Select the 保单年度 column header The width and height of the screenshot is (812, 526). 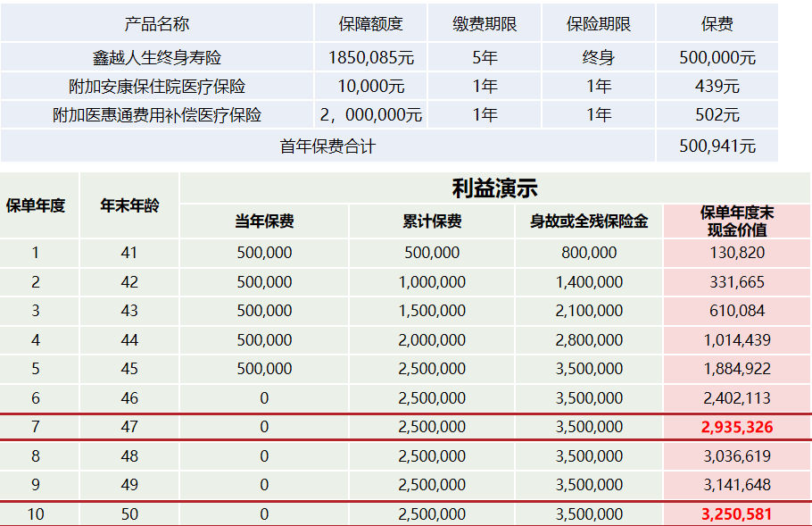35,205
